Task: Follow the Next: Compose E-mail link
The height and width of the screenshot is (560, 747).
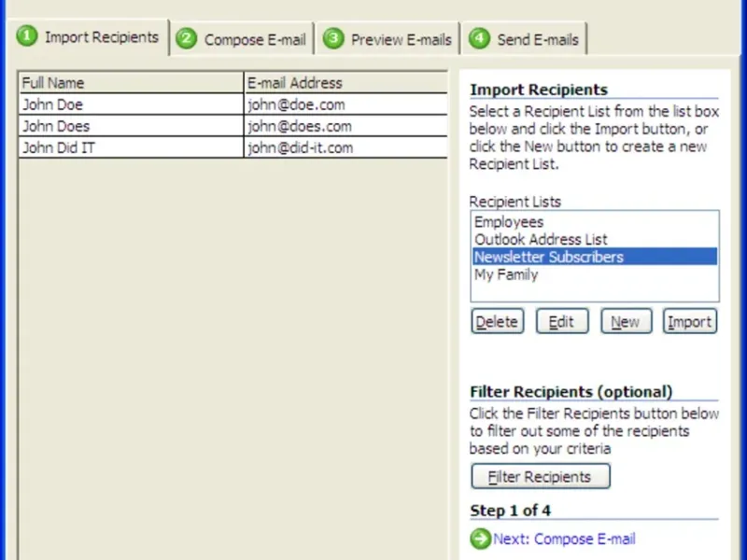Action: [x=564, y=539]
